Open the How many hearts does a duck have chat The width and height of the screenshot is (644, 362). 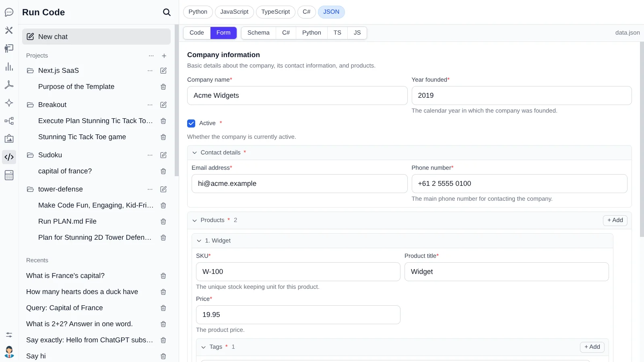click(82, 292)
